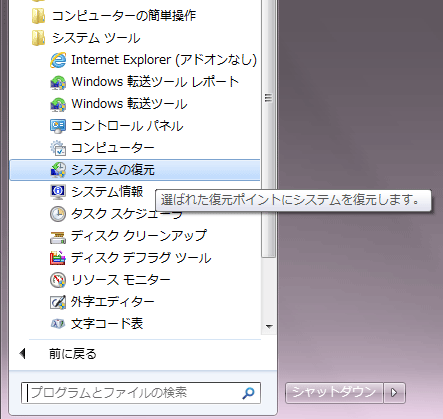Click the コンピューター icon
Viewport: 443px width, 419px height.
[58, 148]
